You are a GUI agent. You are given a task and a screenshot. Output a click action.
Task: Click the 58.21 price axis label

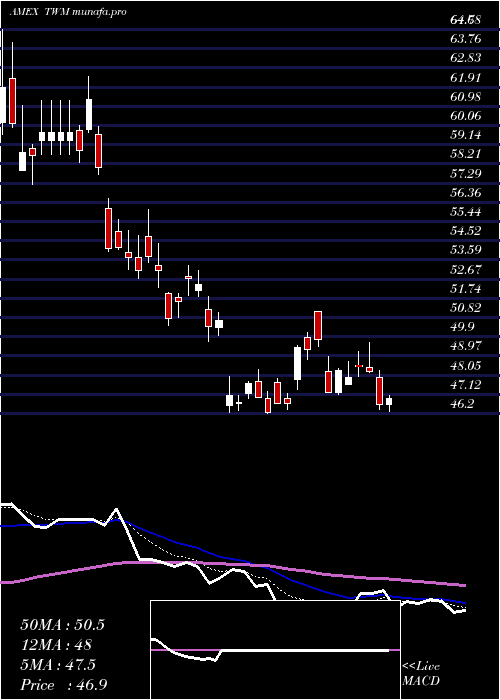pos(466,154)
